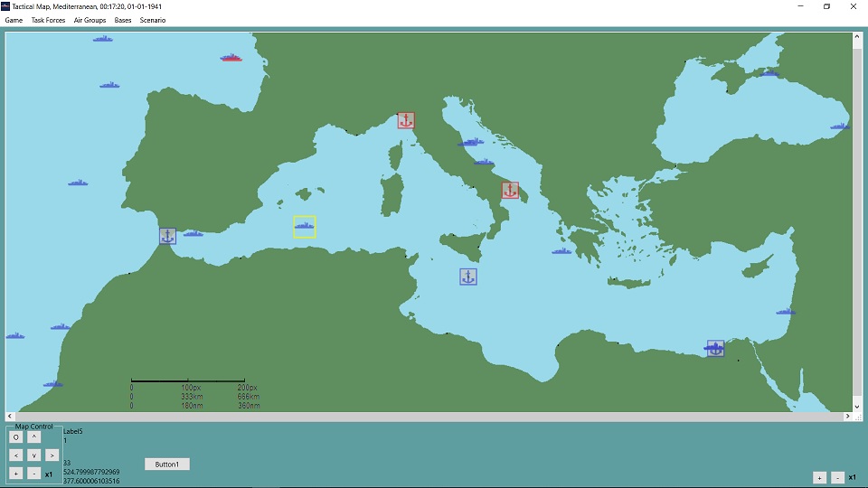Click the ship west of Greece
The height and width of the screenshot is (488, 868).
click(x=562, y=251)
